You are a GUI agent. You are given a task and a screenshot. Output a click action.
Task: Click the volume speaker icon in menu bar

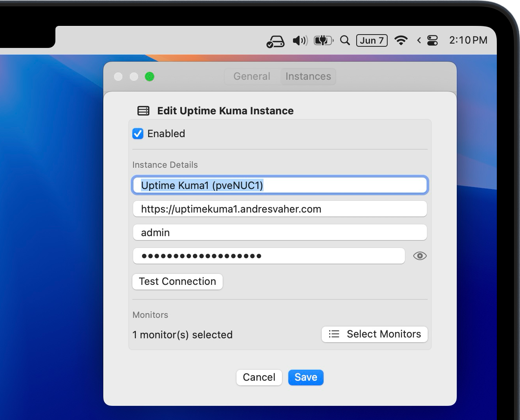pyautogui.click(x=300, y=40)
